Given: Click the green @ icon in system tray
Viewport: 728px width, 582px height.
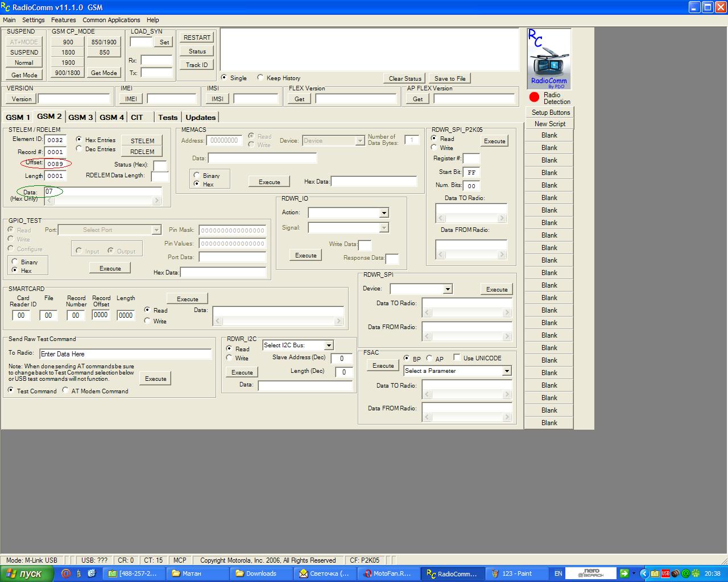Looking at the screenshot, I should (685, 573).
